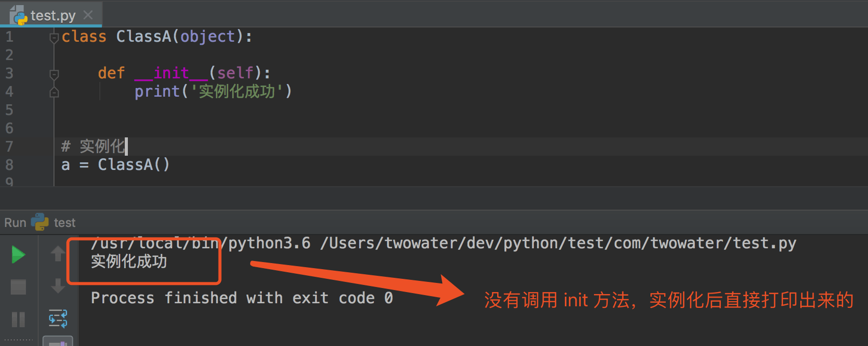Click fold end marker on print line

click(54, 93)
